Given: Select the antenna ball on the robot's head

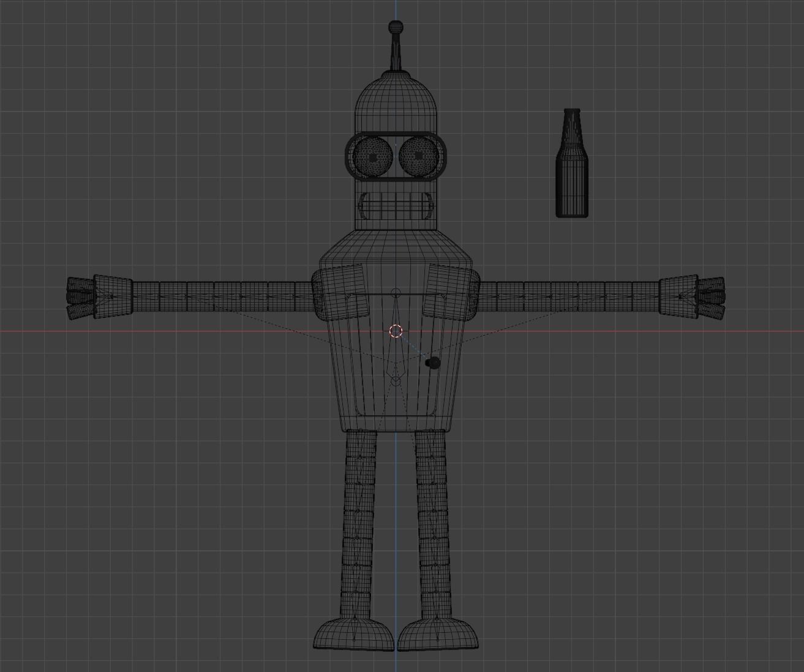Looking at the screenshot, I should click(x=396, y=27).
